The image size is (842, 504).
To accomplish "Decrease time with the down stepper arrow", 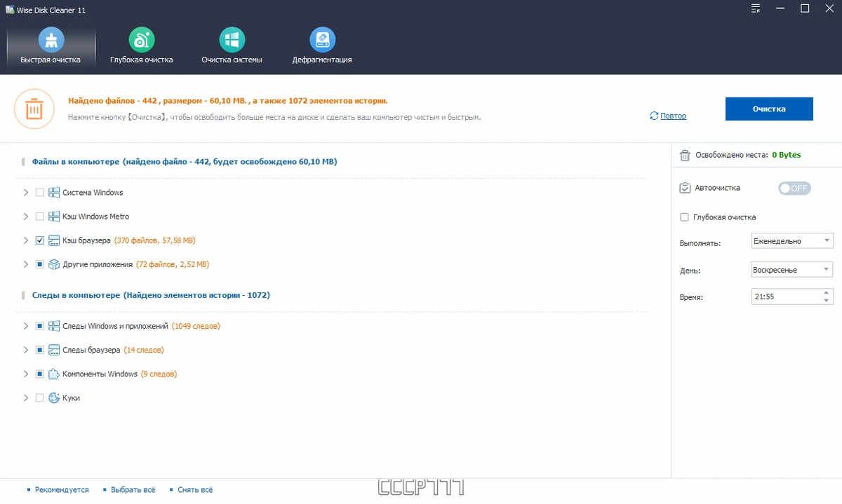I will coord(827,301).
